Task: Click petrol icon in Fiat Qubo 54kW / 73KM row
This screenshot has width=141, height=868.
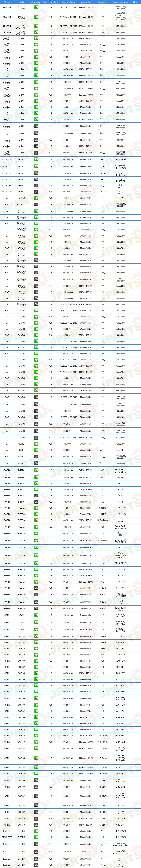Action: coord(36,450)
